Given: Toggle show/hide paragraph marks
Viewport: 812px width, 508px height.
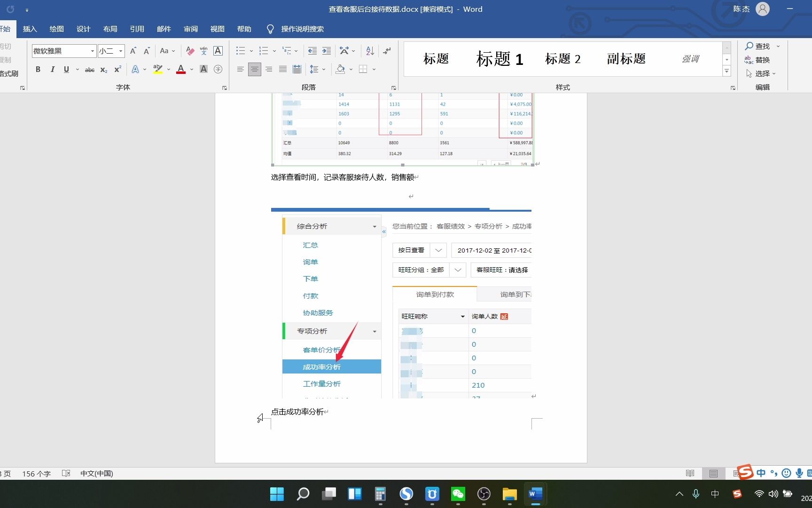Looking at the screenshot, I should click(387, 51).
